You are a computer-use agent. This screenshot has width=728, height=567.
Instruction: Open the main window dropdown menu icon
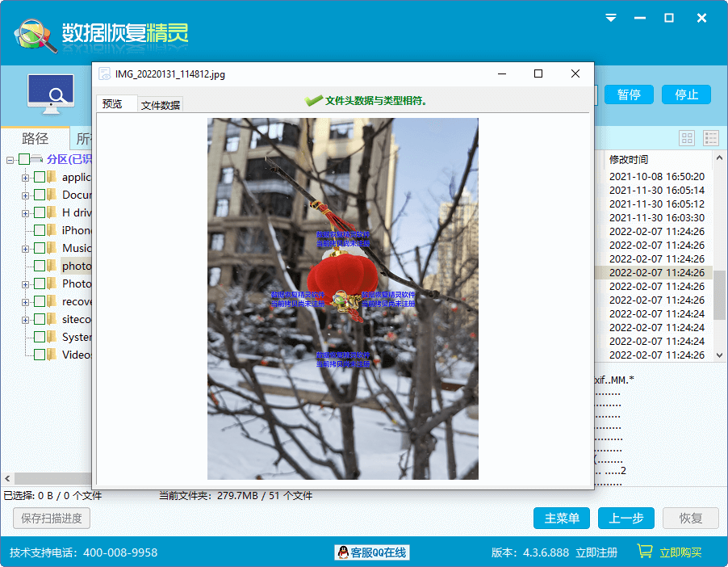click(x=611, y=18)
